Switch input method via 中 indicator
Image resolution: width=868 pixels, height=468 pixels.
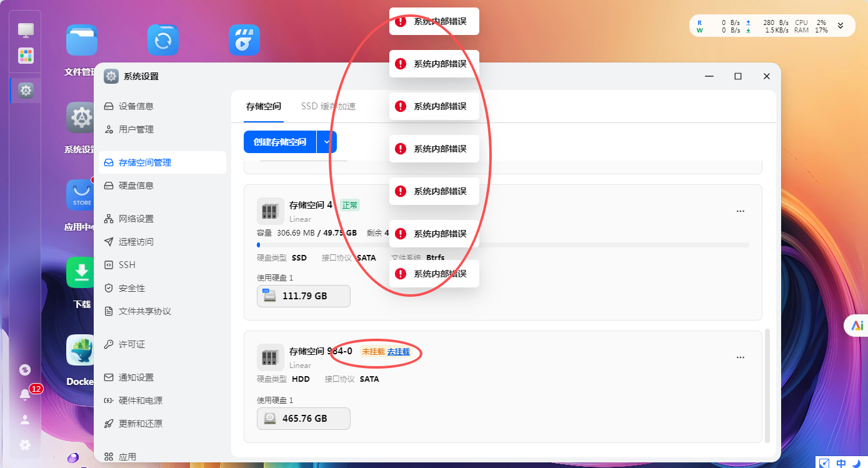[841, 463]
